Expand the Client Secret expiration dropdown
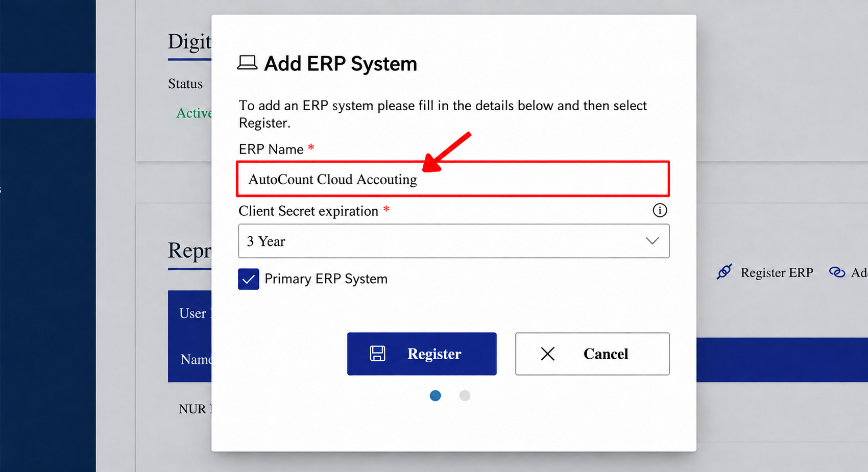Viewport: 868px width, 472px height. (454, 241)
